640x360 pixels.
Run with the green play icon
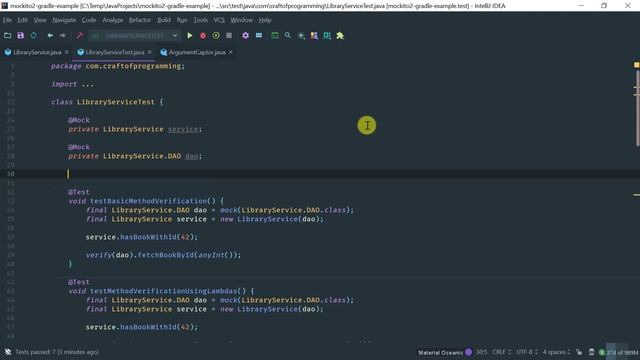[x=189, y=36]
